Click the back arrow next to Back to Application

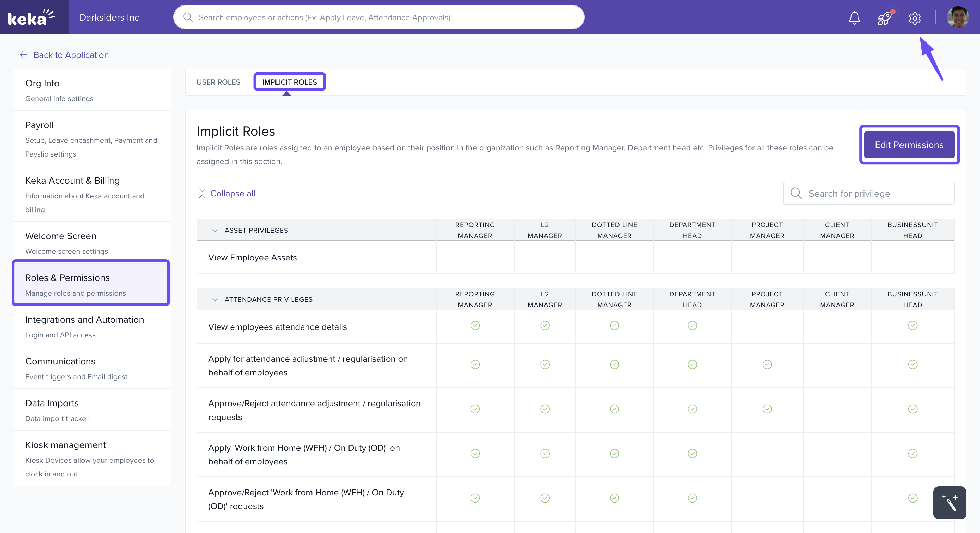tap(24, 55)
